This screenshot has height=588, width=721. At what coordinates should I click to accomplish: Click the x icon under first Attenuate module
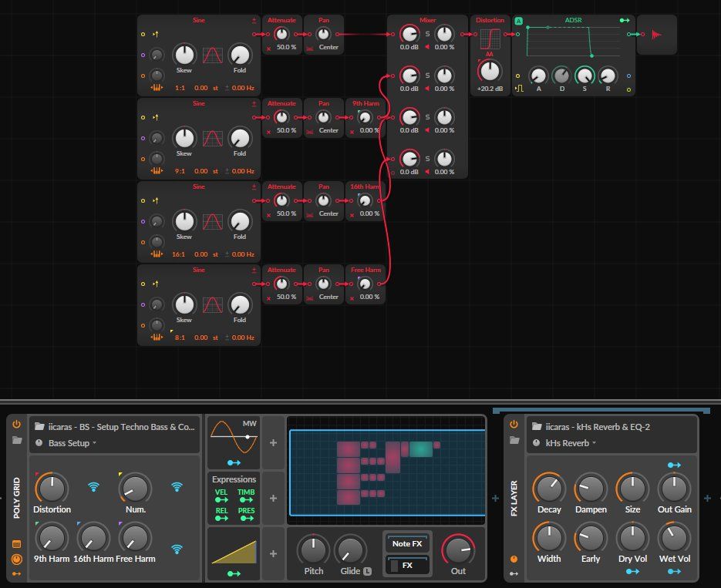point(268,49)
